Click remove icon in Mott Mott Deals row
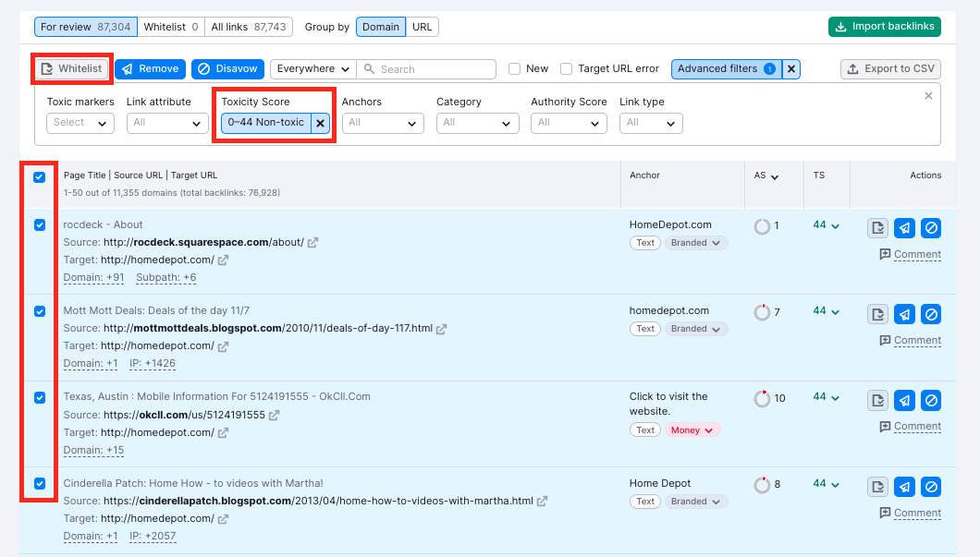Image resolution: width=980 pixels, height=557 pixels. coord(904,314)
